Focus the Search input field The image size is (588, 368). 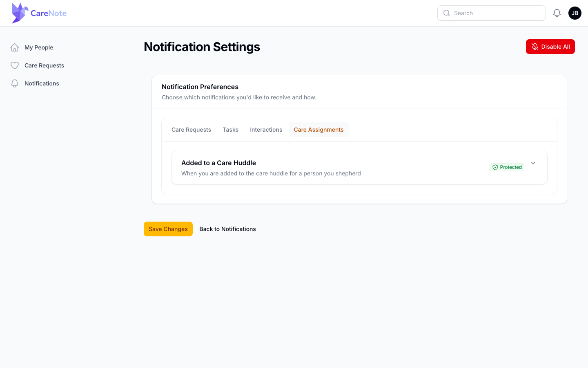492,13
